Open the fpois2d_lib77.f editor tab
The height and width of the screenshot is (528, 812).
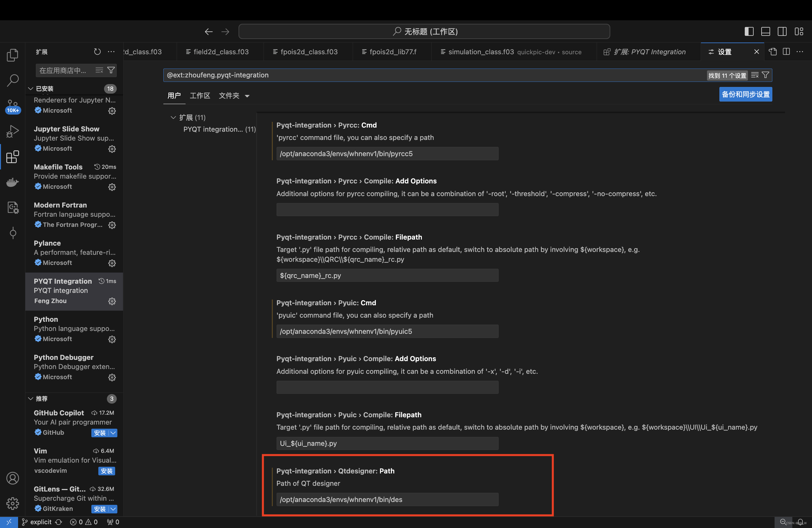point(392,52)
